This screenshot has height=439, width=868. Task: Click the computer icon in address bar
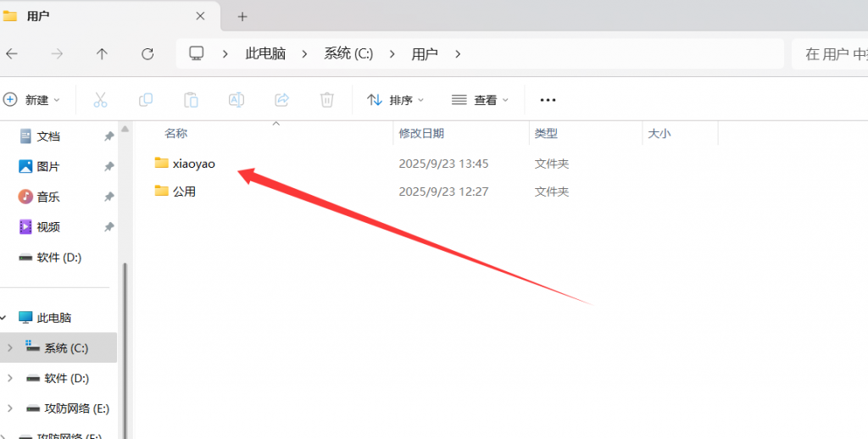tap(197, 53)
